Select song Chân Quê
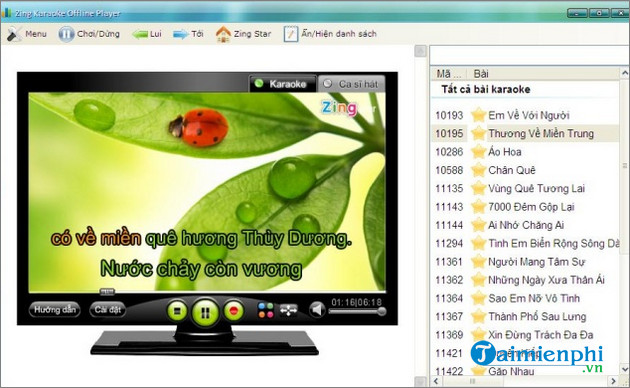The height and width of the screenshot is (388, 630). [x=525, y=170]
